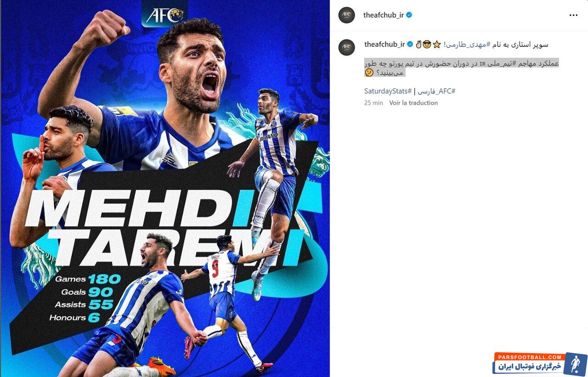
Task: Open the #AFC_فارسی hashtag
Action: [x=436, y=91]
